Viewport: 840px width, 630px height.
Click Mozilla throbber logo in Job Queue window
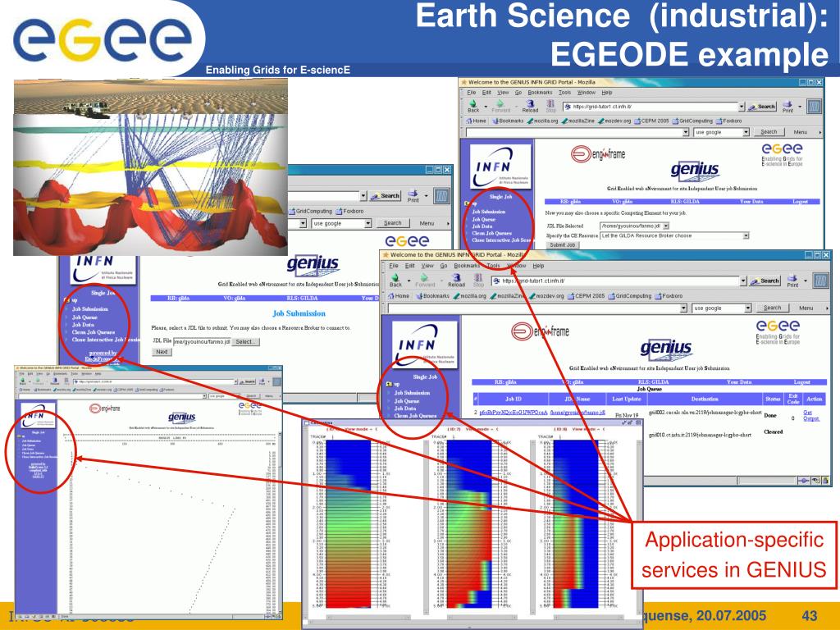[x=820, y=281]
